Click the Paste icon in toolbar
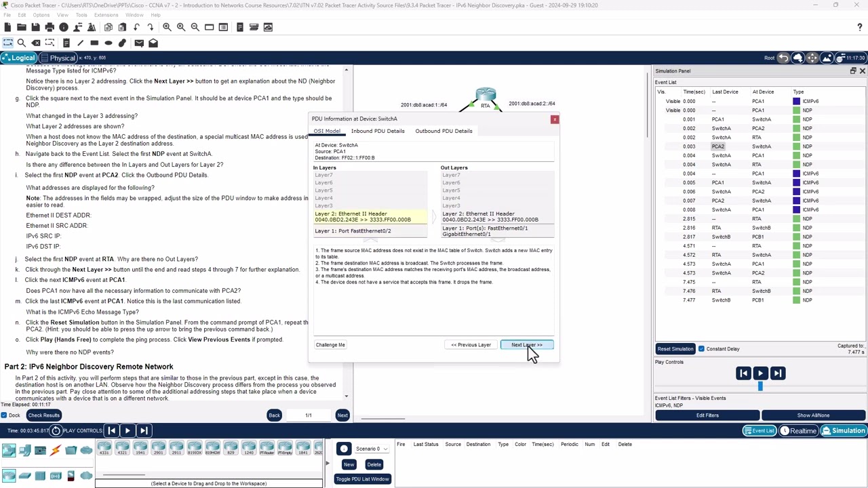This screenshot has height=488, width=868. coord(122,27)
